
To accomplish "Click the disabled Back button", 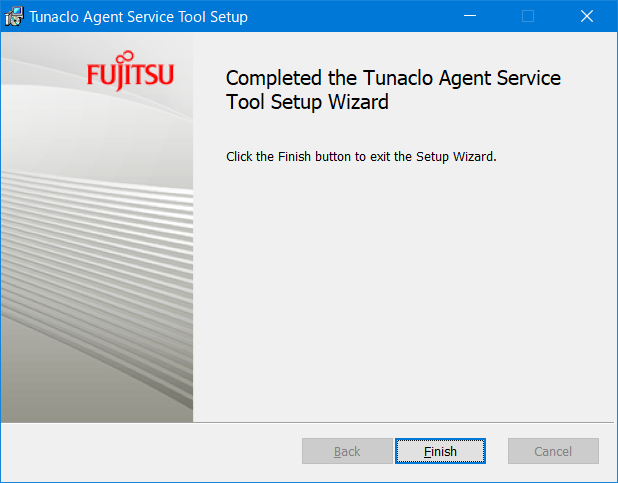I will tap(347, 451).
